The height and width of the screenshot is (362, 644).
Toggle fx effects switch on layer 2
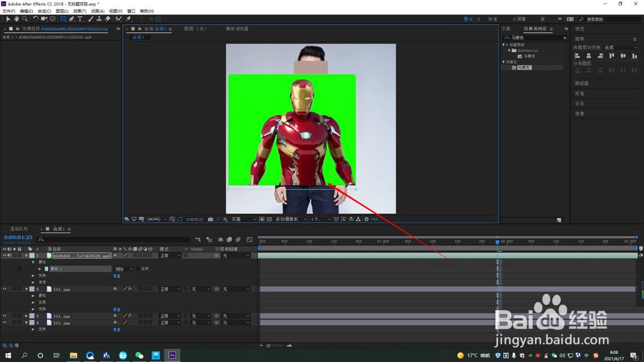[x=130, y=289]
